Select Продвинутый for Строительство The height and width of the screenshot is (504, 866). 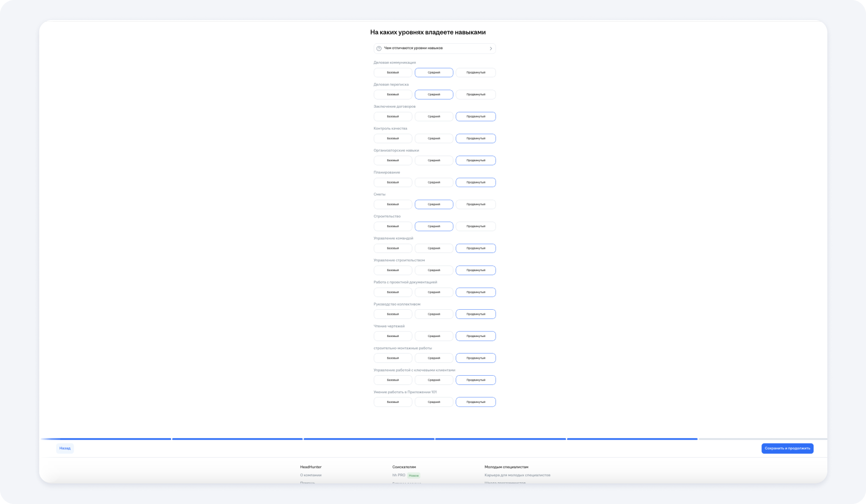[475, 226]
